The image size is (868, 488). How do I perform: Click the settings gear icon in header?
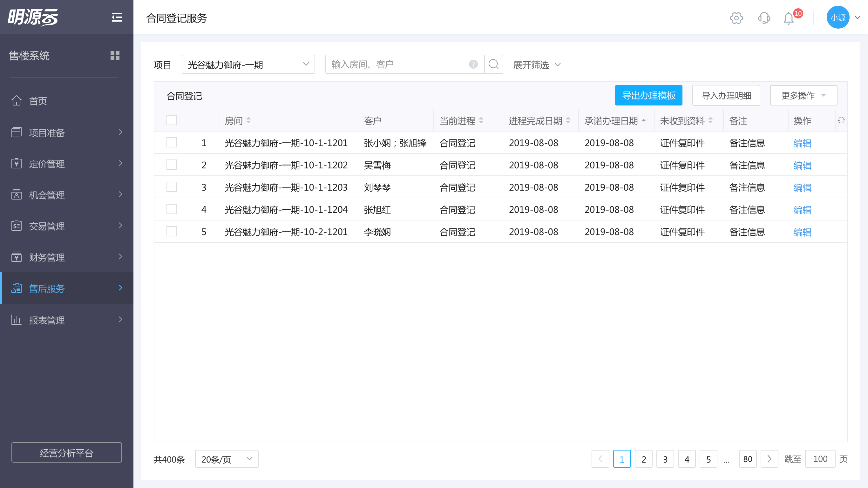click(x=736, y=18)
